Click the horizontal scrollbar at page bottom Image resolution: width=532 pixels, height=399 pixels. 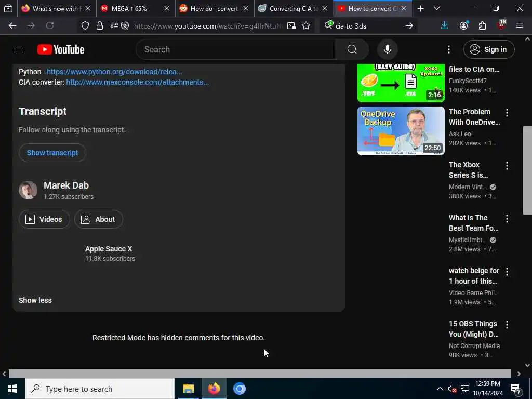pyautogui.click(x=260, y=374)
